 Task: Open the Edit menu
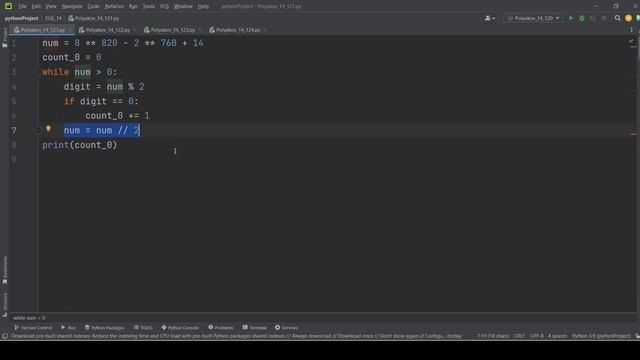pos(36,6)
